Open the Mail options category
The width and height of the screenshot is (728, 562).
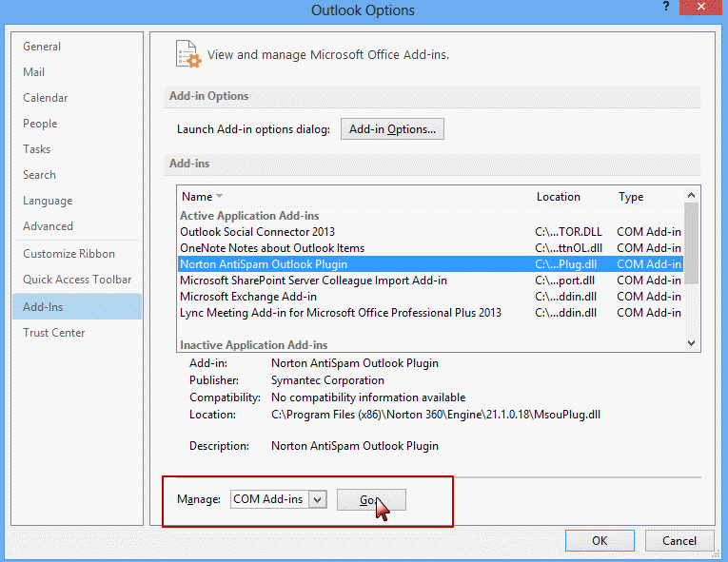tap(34, 72)
